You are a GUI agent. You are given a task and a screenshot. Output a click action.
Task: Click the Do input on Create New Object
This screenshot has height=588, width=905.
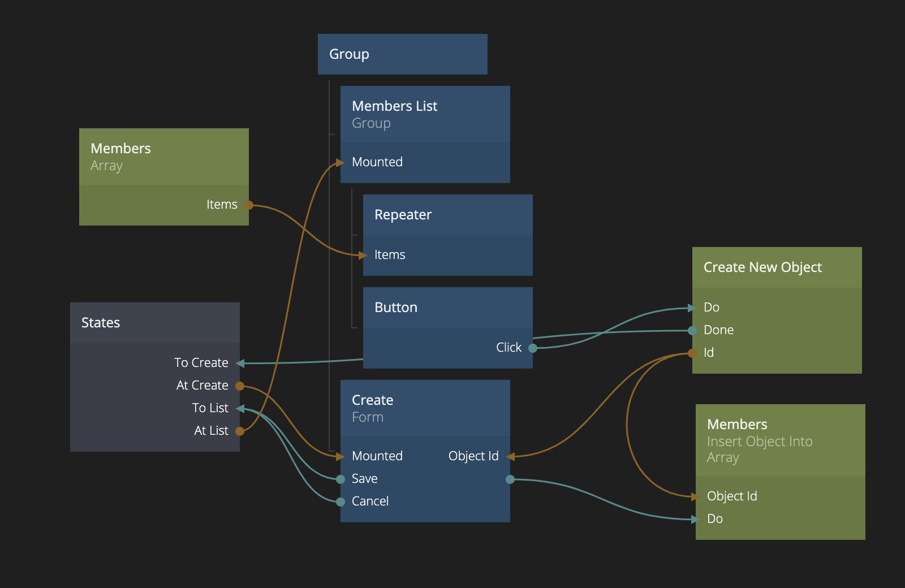pos(692,308)
